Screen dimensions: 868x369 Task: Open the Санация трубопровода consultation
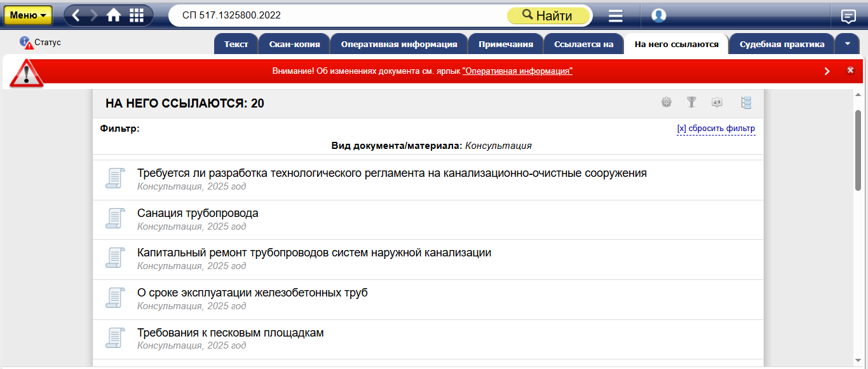(x=198, y=213)
